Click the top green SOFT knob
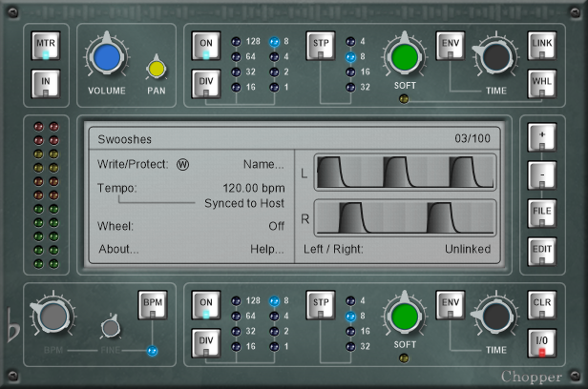 (404, 57)
